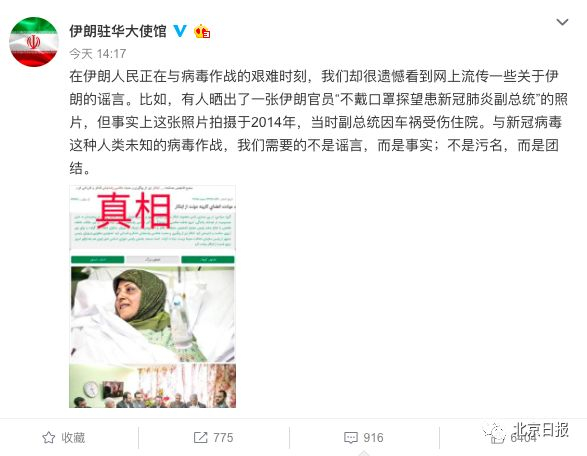587x456 pixels.
Task: Click the star favorite icon
Action: [49, 437]
